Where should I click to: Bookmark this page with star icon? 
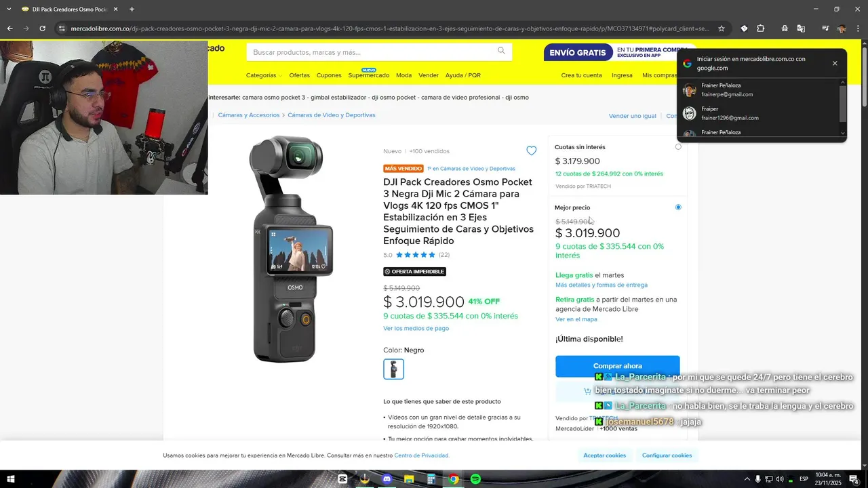[x=722, y=28]
